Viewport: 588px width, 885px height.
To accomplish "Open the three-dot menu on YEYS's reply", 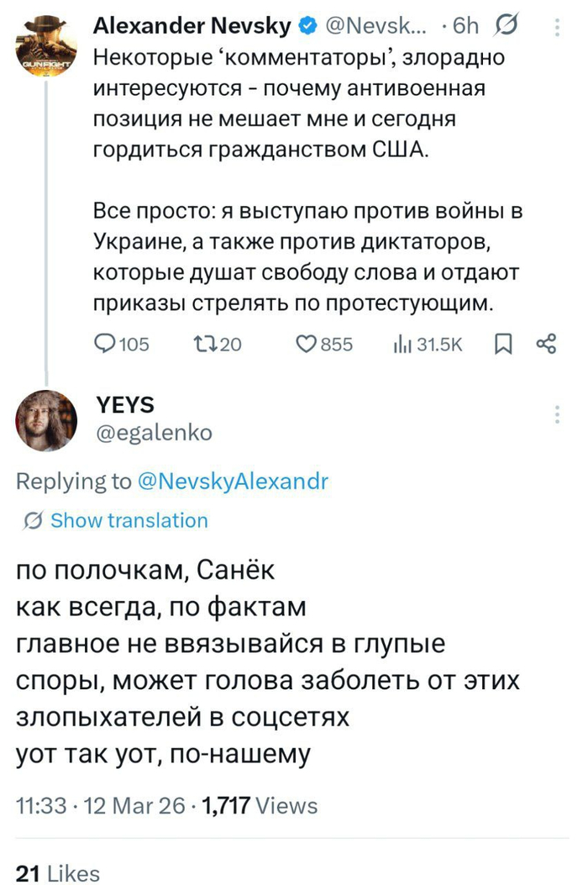I will click(556, 412).
